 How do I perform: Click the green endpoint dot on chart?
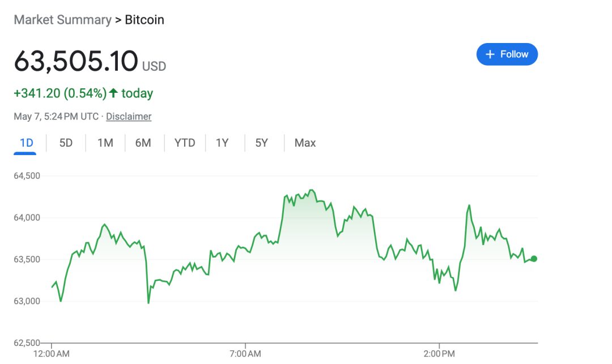pos(534,259)
